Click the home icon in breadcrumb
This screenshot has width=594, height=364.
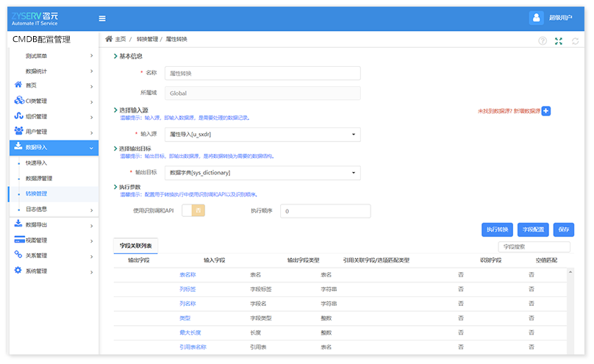click(109, 39)
